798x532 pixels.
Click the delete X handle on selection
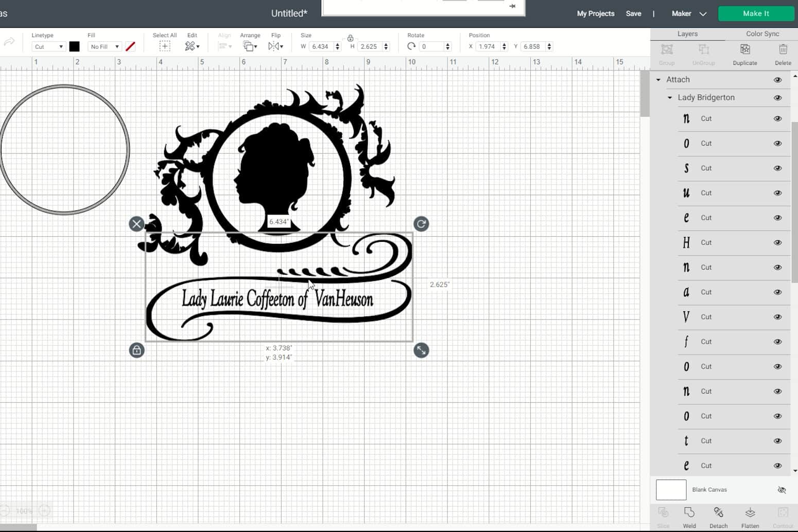tap(136, 224)
